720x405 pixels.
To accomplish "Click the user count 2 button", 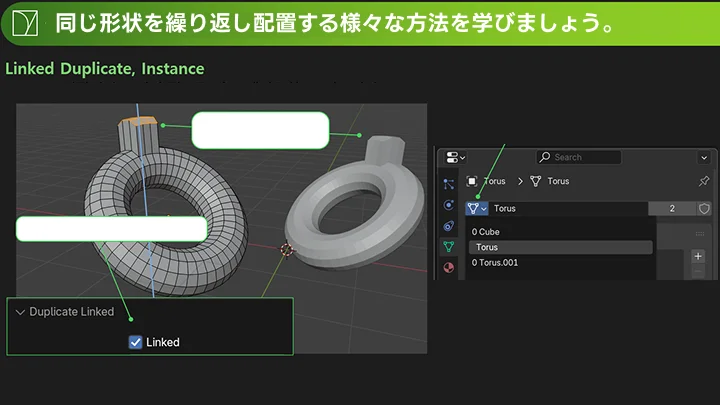I will pos(671,208).
